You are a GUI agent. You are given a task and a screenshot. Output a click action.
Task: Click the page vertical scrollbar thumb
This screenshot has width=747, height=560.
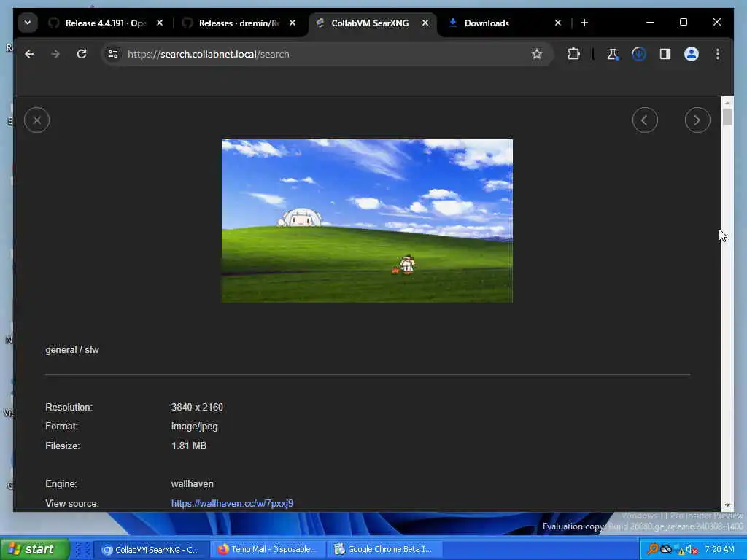point(727,117)
